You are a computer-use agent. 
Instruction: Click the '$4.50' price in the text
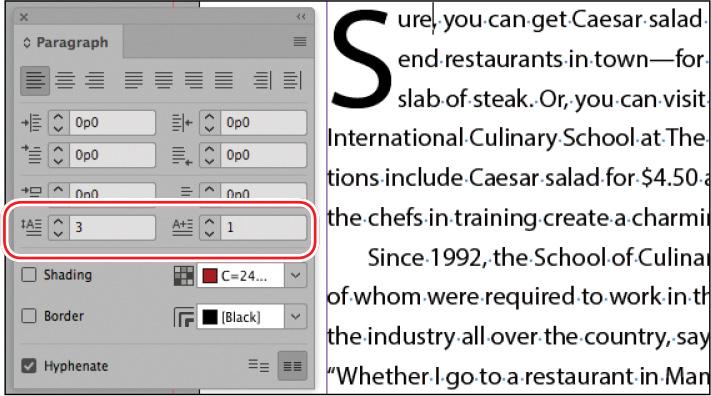pyautogui.click(x=669, y=178)
